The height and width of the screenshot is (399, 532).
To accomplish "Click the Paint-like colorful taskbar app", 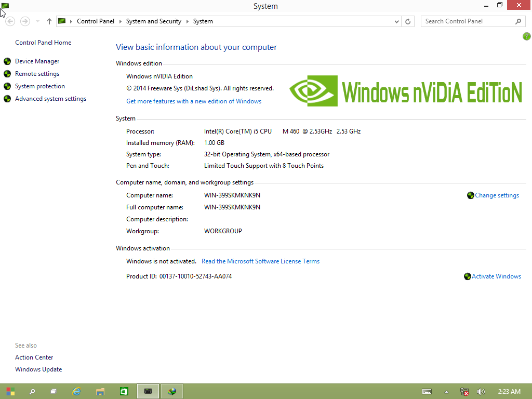I will pos(171,392).
